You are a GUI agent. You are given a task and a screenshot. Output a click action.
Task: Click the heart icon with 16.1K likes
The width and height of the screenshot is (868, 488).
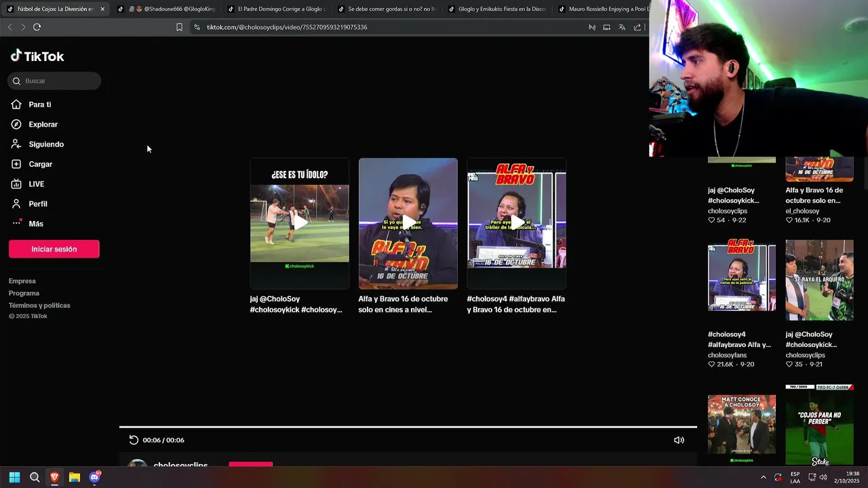pos(789,220)
